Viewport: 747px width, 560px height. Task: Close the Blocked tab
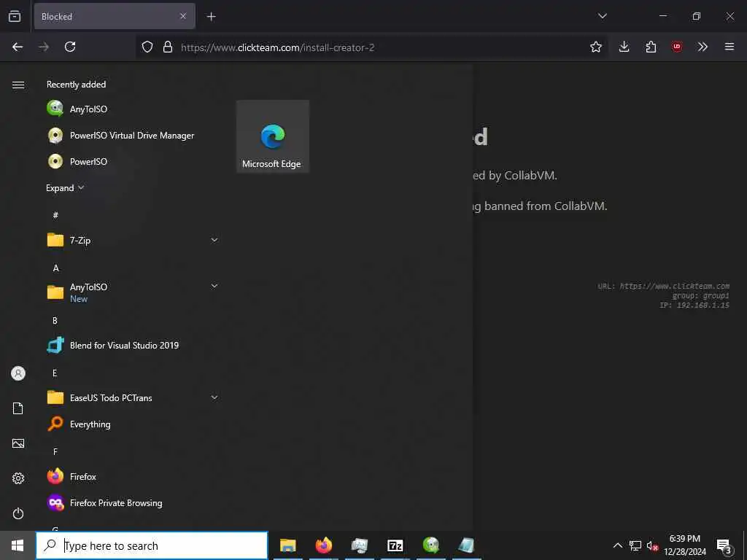(183, 16)
